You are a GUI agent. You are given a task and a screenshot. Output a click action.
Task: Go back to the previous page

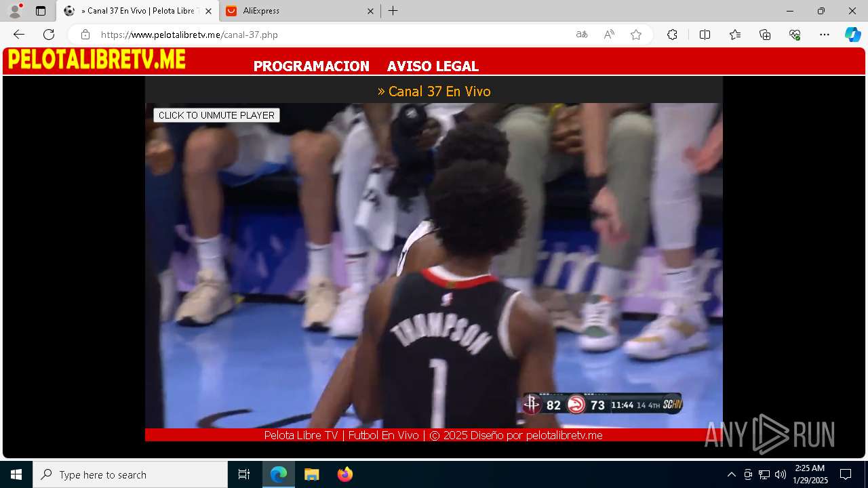(x=19, y=35)
